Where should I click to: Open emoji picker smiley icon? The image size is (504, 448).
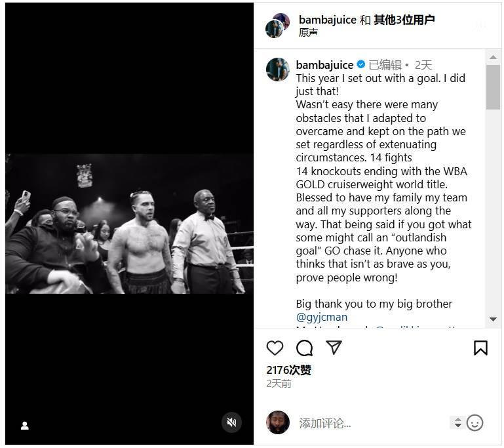[x=475, y=422]
